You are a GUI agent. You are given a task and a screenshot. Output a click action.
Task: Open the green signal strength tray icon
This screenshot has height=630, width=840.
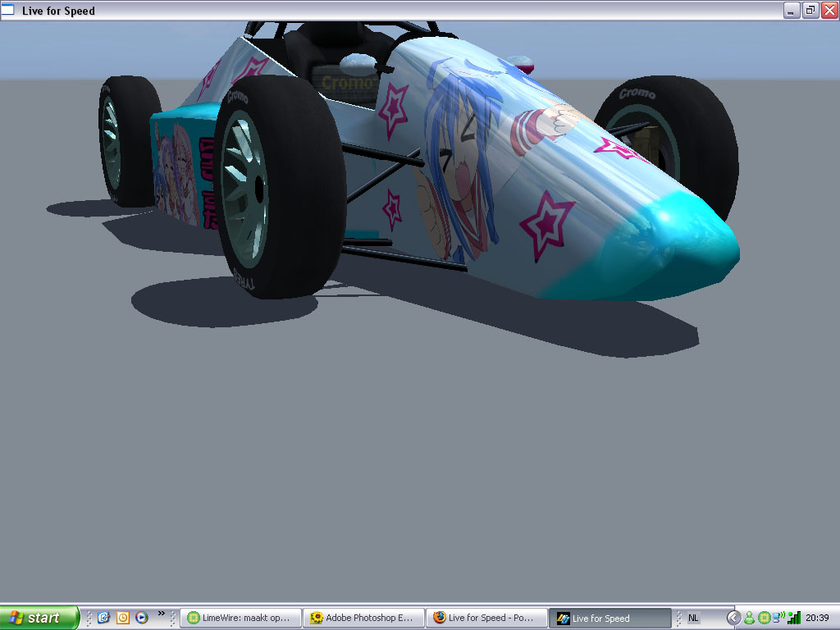794,618
